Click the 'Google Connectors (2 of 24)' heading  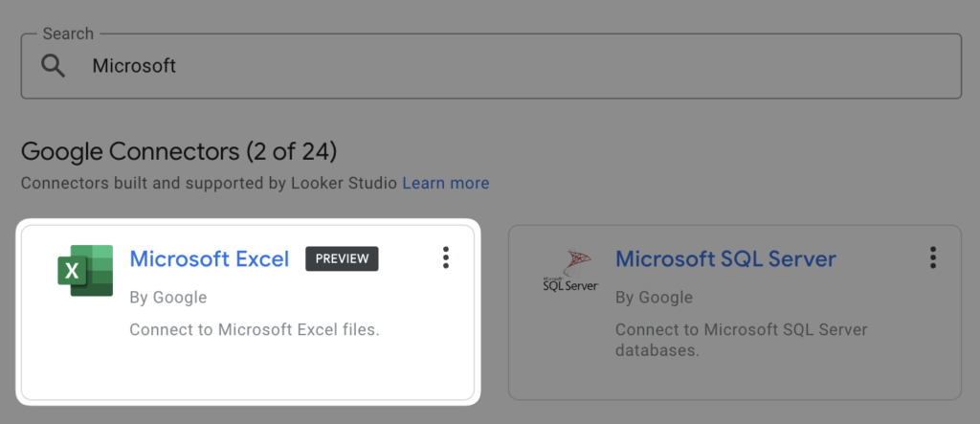click(179, 151)
